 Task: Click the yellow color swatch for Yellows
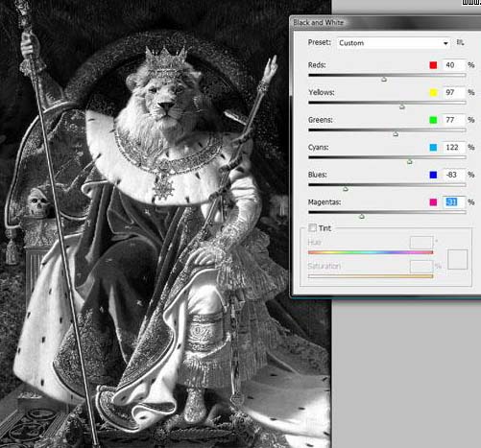(x=433, y=93)
